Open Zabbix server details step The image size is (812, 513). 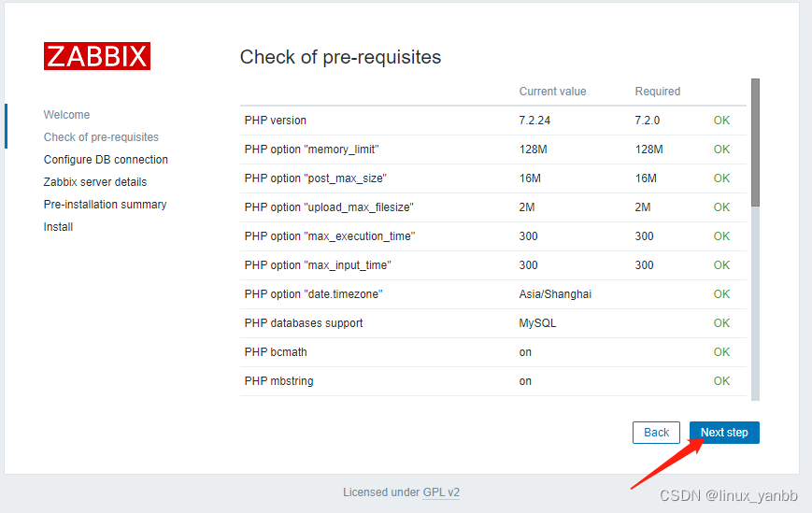tap(95, 182)
